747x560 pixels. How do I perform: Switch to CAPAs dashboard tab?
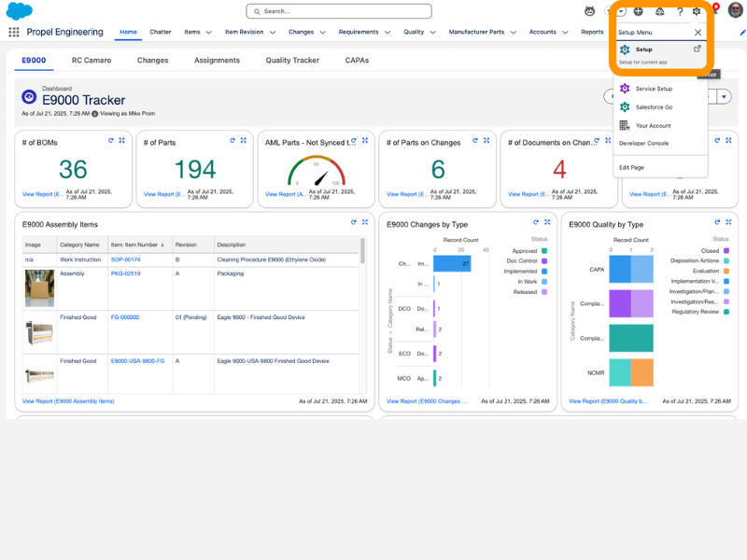click(x=357, y=61)
